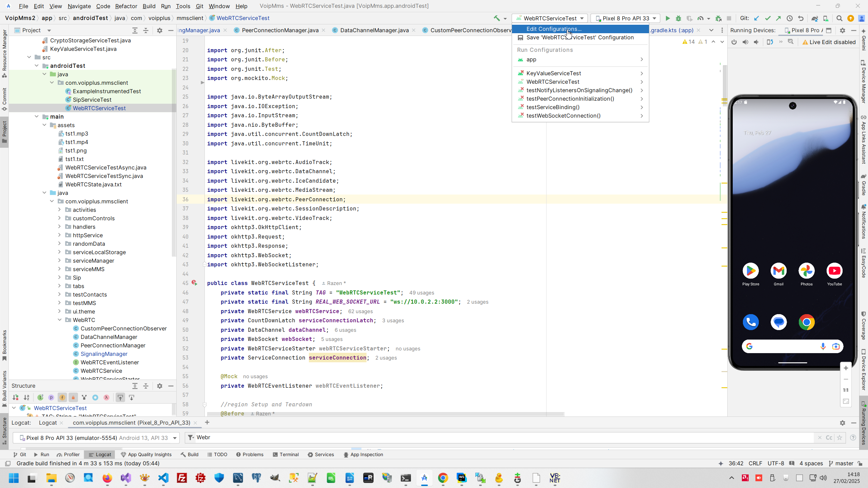Click emulator Volume Up icon
The width and height of the screenshot is (868, 488).
pyautogui.click(x=745, y=42)
